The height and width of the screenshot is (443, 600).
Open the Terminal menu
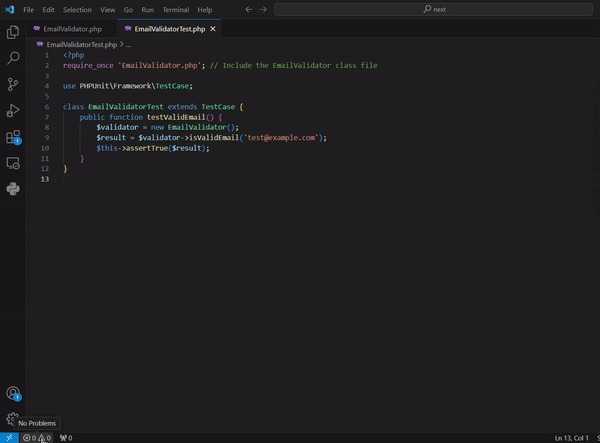coord(176,10)
